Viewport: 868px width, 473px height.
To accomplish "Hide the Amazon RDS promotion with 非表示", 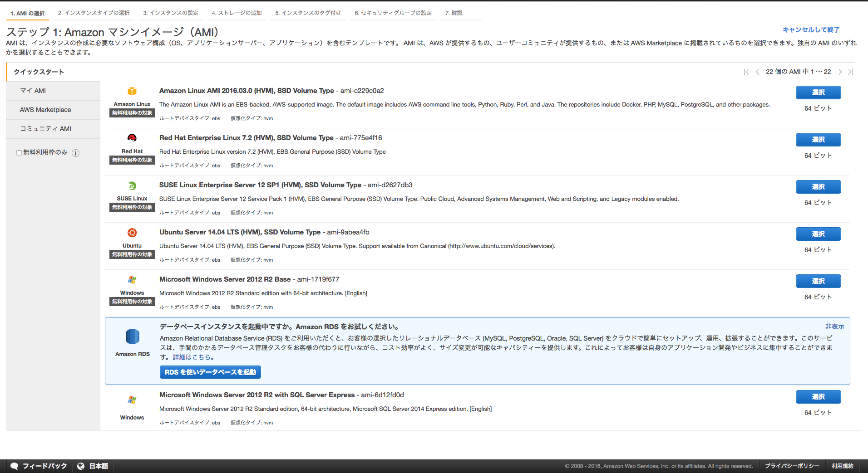I will (834, 326).
